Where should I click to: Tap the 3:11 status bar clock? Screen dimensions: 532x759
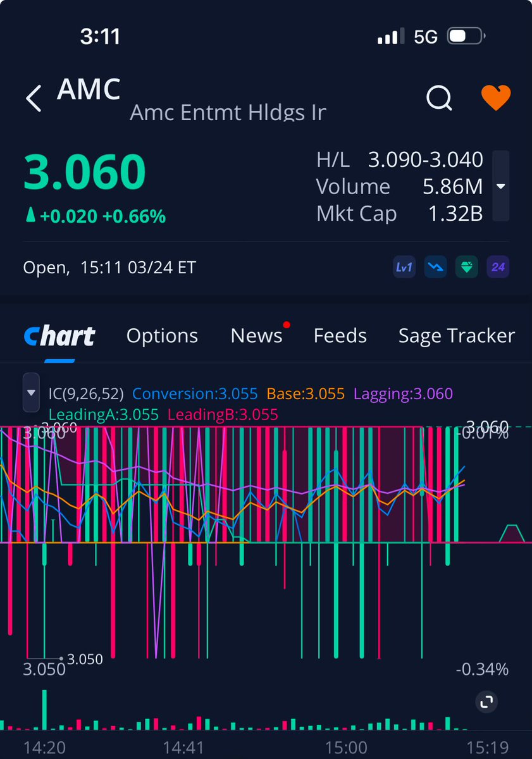(100, 37)
